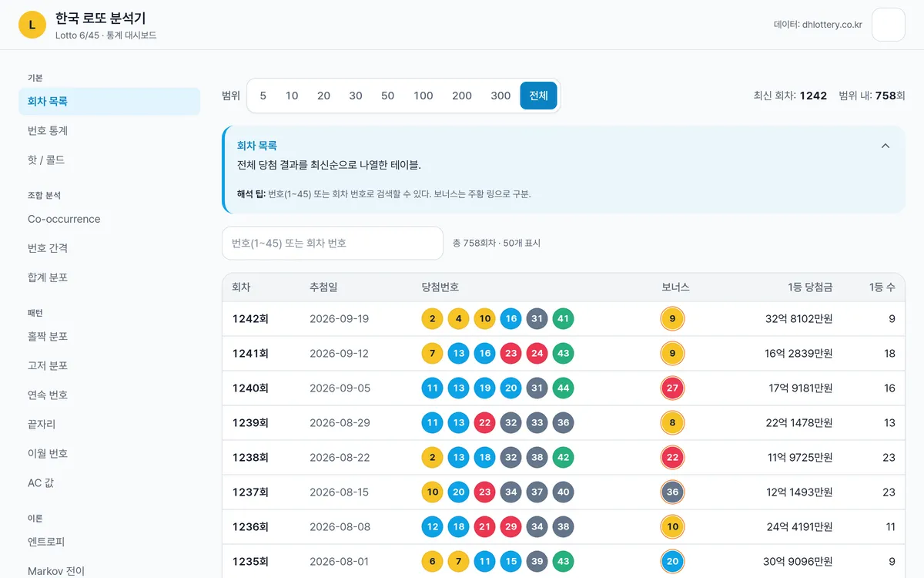Select draw date 2026-09-12
Image resolution: width=924 pixels, height=578 pixels.
(x=340, y=353)
